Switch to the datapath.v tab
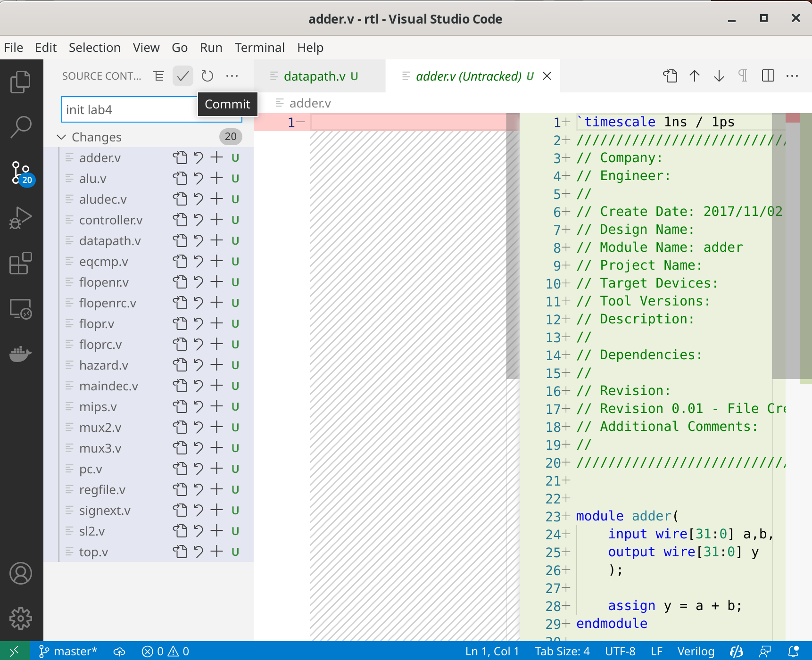Image resolution: width=812 pixels, height=660 pixels. point(319,76)
